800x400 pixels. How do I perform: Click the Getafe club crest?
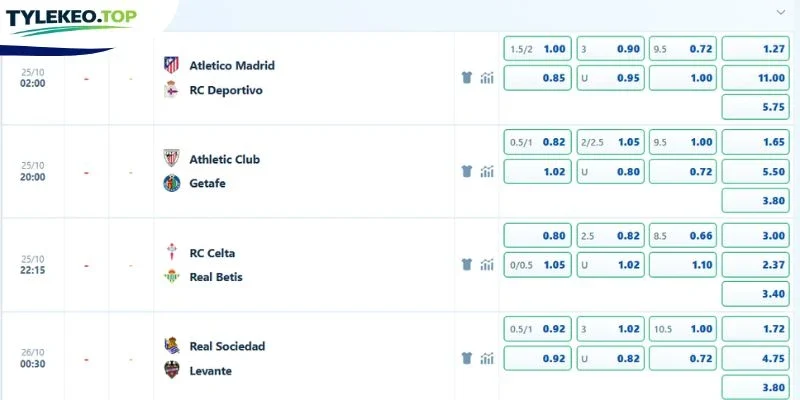pos(171,183)
